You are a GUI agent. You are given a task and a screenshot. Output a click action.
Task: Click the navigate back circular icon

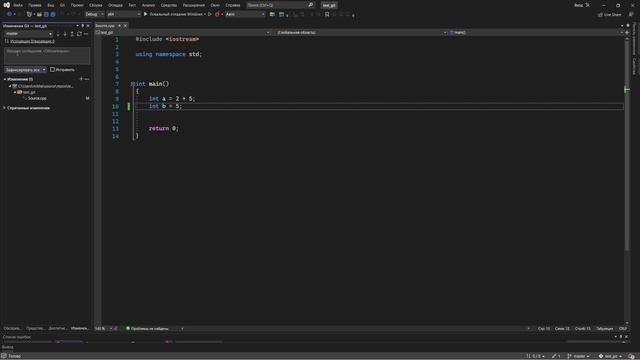[9, 14]
